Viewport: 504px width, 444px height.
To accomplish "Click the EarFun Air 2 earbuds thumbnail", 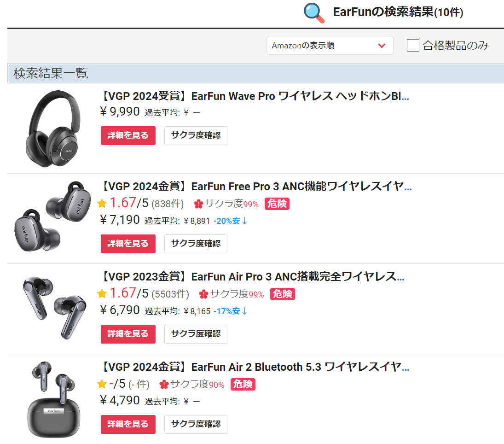I will tap(53, 400).
